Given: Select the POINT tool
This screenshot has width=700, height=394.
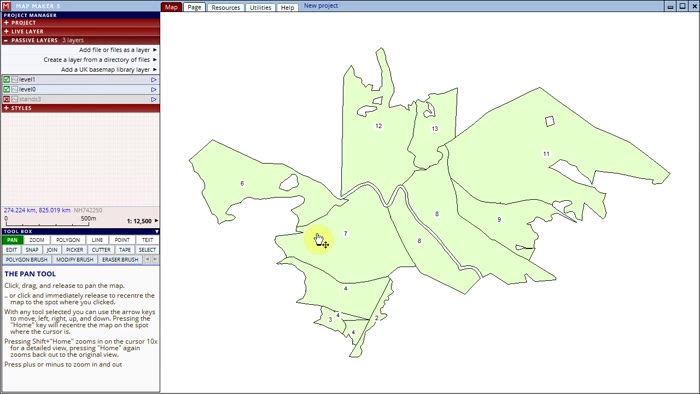Looking at the screenshot, I should point(122,240).
